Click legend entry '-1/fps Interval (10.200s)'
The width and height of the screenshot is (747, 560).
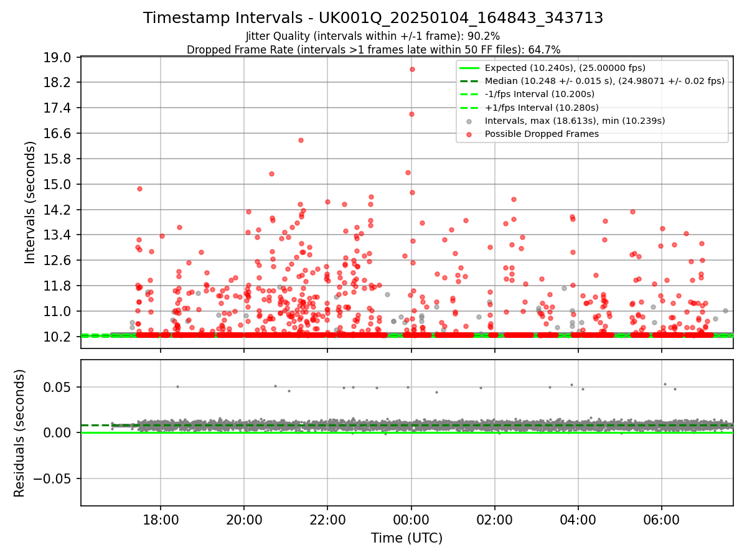pos(539,94)
